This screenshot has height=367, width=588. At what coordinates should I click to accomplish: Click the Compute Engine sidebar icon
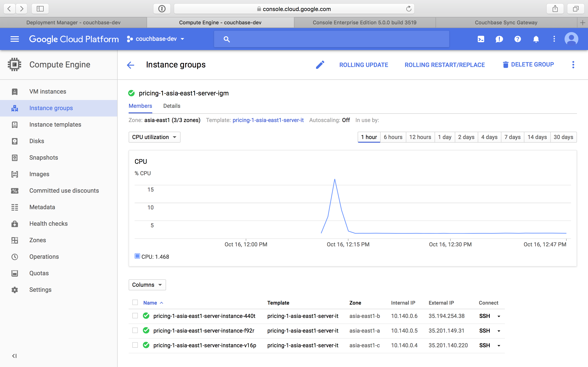pyautogui.click(x=15, y=64)
